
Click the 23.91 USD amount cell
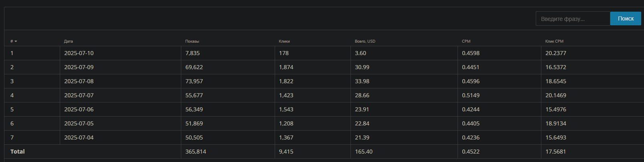click(x=362, y=109)
